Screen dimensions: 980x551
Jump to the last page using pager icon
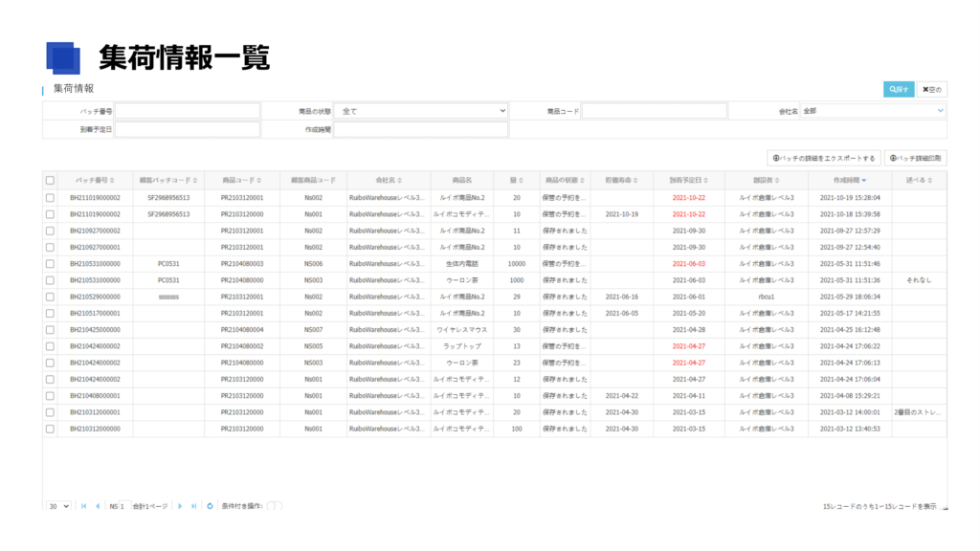click(193, 506)
